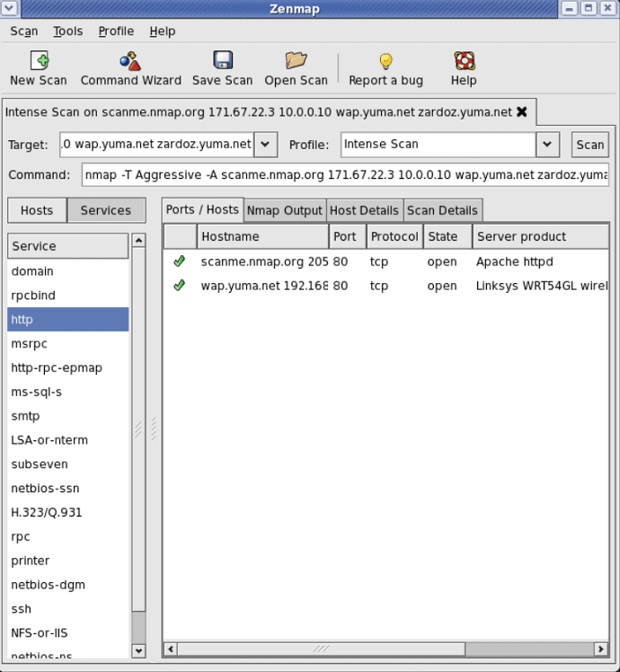620x672 pixels.
Task: Select the http-rpc-epmap service
Action: (x=67, y=367)
